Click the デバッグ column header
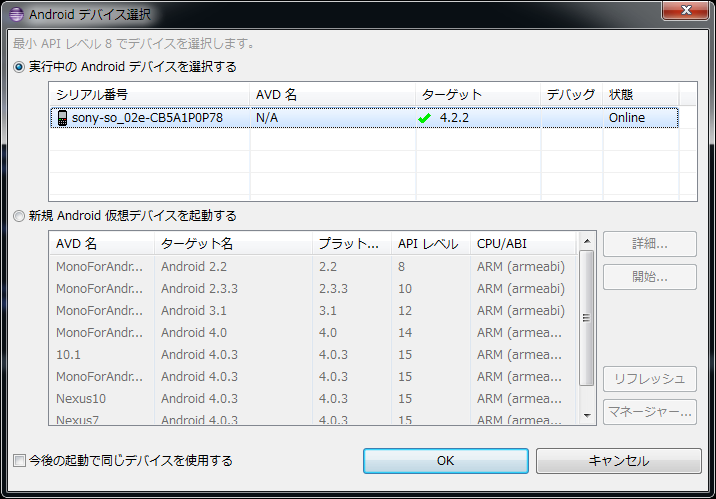 tap(572, 95)
